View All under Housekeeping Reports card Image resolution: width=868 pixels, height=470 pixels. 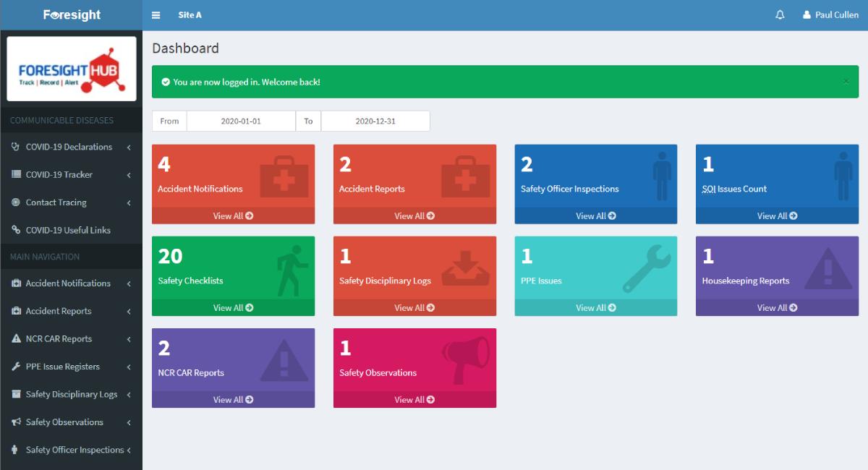[x=778, y=307]
